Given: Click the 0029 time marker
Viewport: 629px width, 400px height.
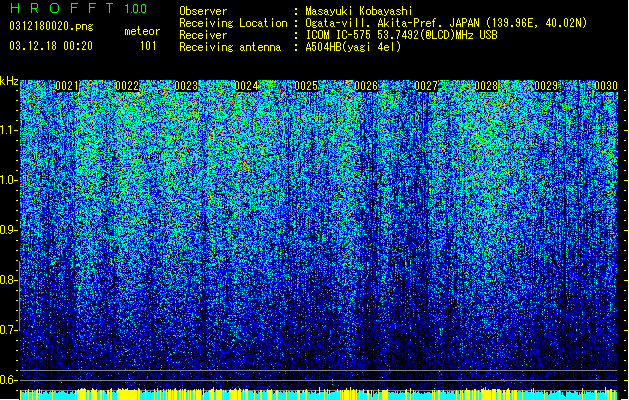Looking at the screenshot, I should tap(546, 86).
